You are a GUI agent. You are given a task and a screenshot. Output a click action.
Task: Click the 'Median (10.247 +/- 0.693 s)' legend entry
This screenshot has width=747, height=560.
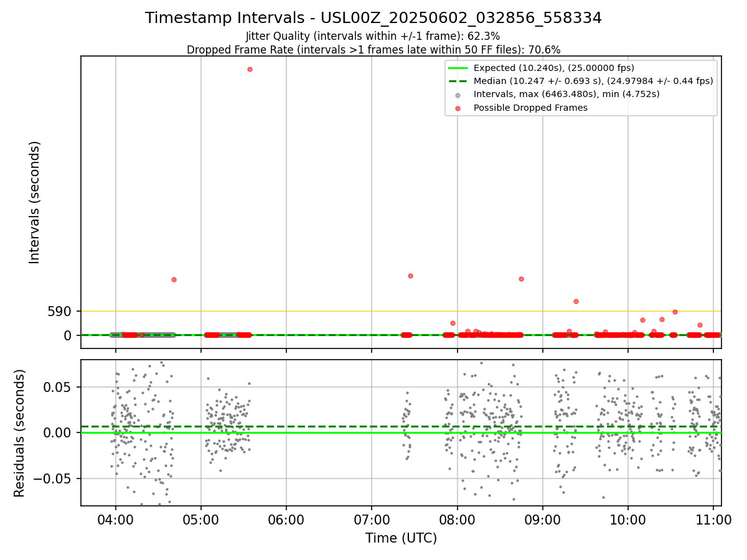point(593,81)
